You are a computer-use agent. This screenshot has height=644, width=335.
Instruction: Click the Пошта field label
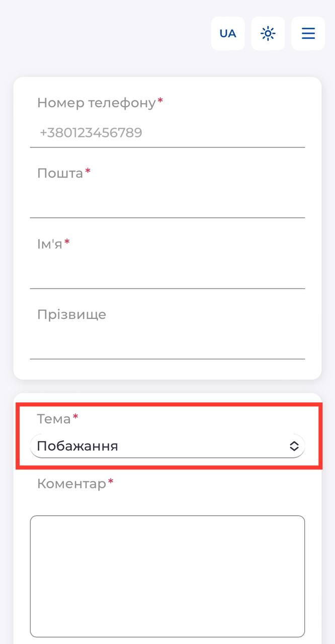point(60,174)
